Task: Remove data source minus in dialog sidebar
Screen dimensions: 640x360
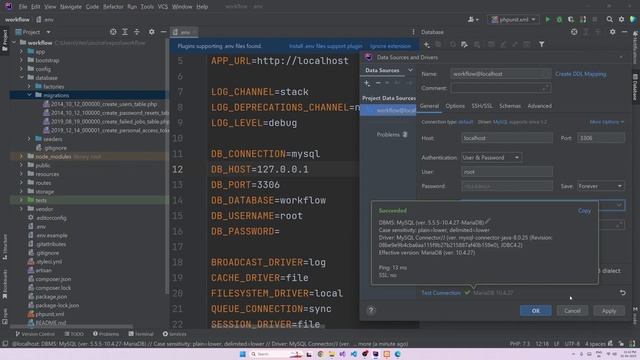Action: [x=378, y=83]
